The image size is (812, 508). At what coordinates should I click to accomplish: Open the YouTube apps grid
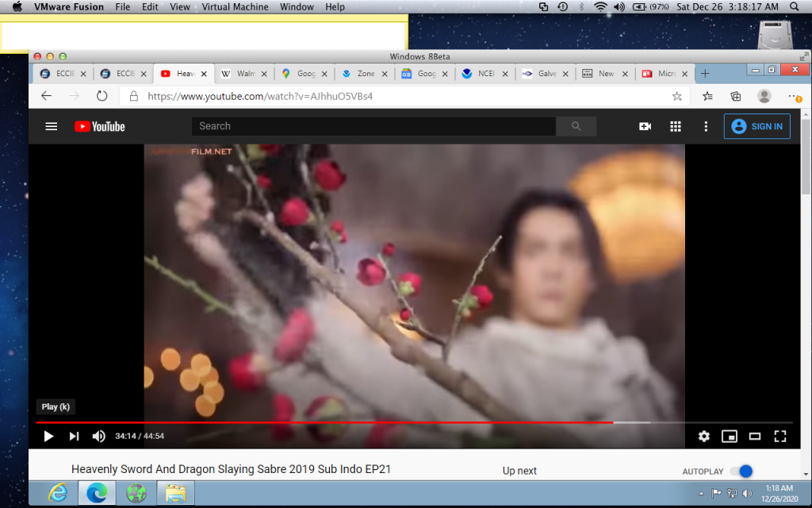click(x=676, y=126)
